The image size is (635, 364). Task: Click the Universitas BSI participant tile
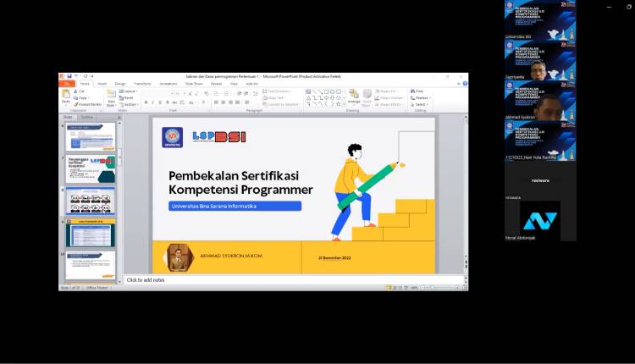click(540, 19)
